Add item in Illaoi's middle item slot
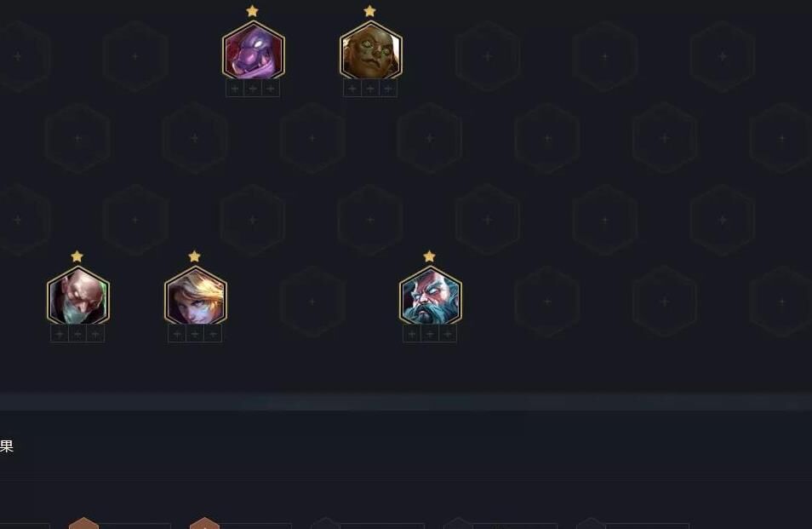Screen dimensions: 812x529 coord(370,89)
